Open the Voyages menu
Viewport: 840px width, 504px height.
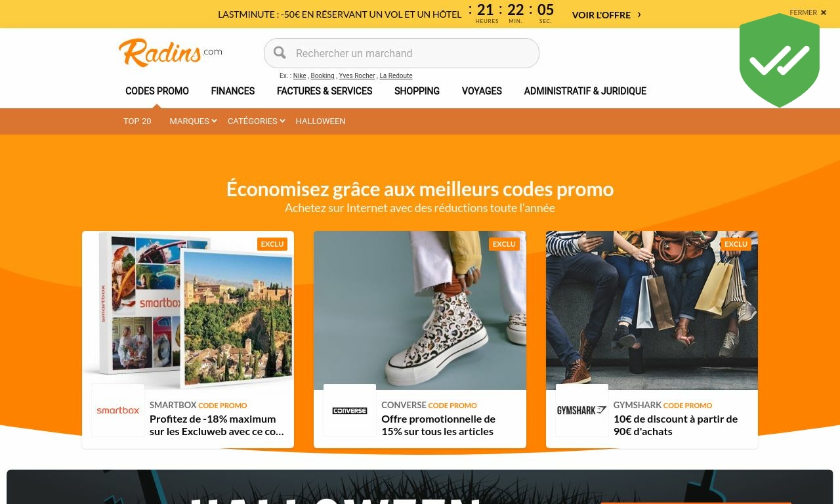pos(482,91)
